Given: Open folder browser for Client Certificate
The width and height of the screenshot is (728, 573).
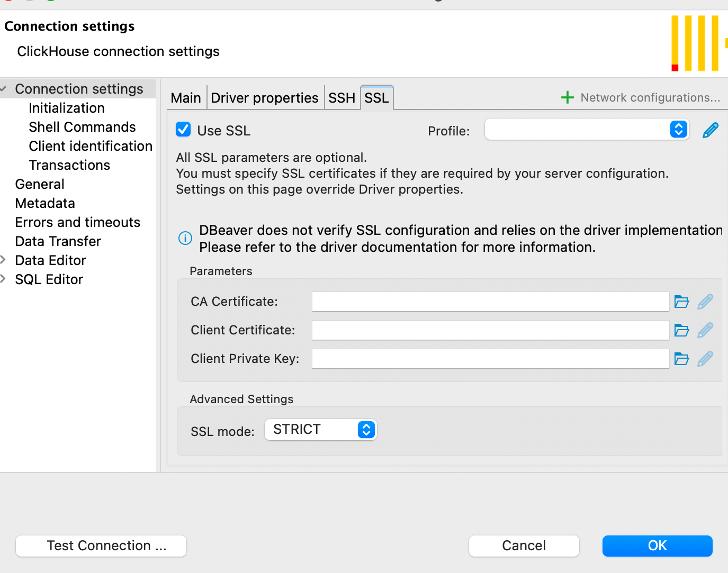Looking at the screenshot, I should tap(681, 330).
